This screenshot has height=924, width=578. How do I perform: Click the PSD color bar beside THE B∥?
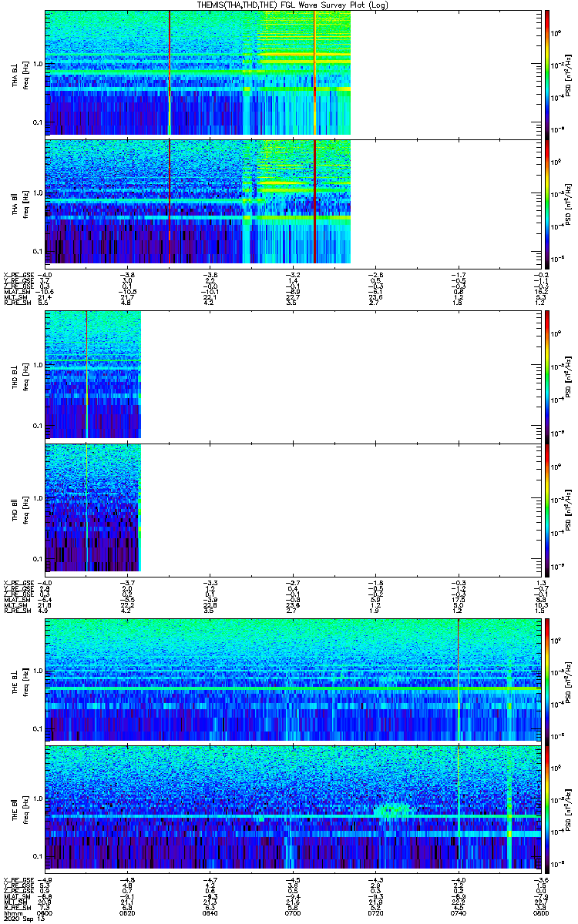click(547, 808)
